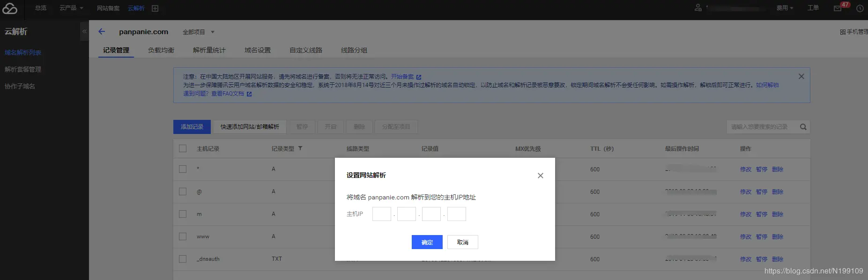This screenshot has width=868, height=280.
Task: Focus the first 主机IP octet field
Action: [382, 214]
